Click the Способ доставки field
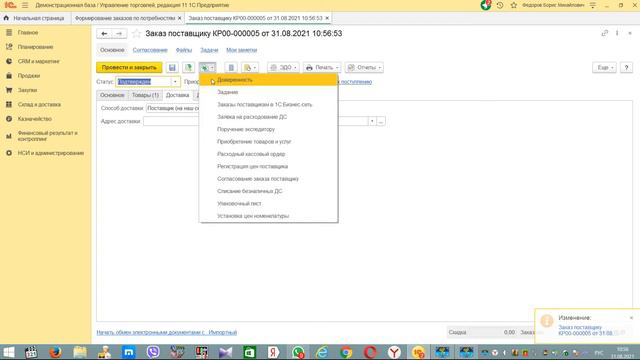 click(173, 108)
